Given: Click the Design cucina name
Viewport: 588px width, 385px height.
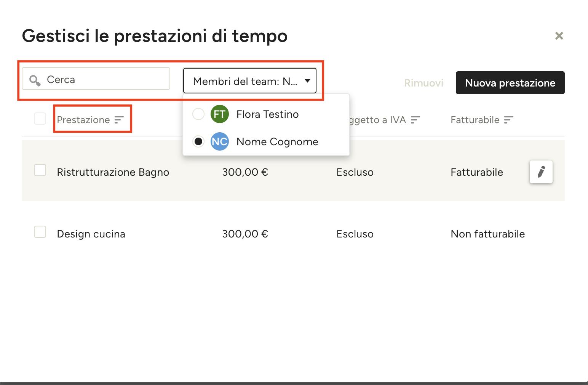Looking at the screenshot, I should tap(91, 234).
